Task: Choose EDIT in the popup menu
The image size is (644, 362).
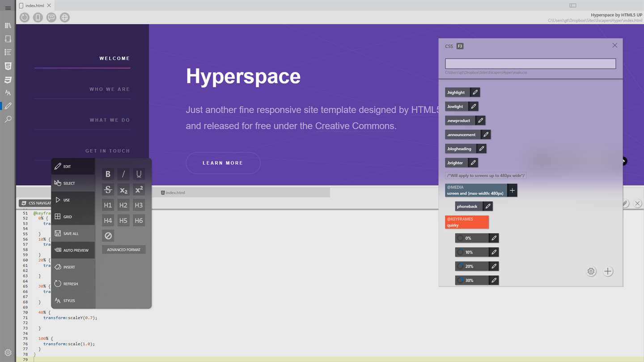Action: point(73,166)
